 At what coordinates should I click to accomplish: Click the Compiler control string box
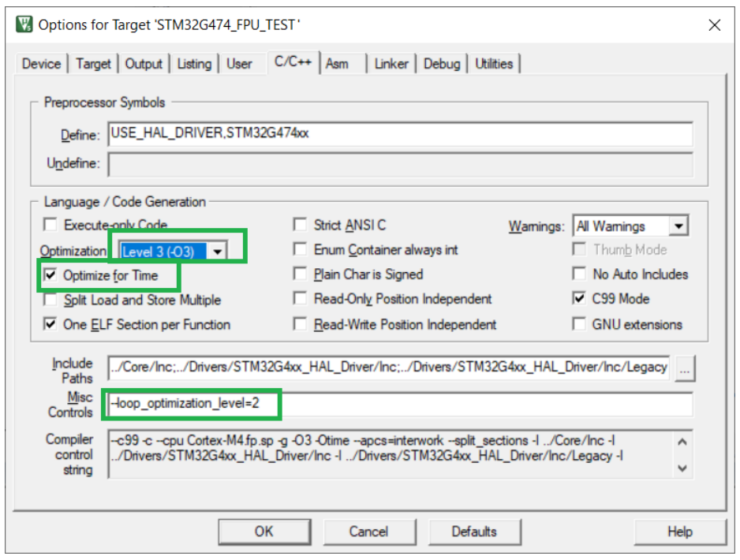point(400,454)
